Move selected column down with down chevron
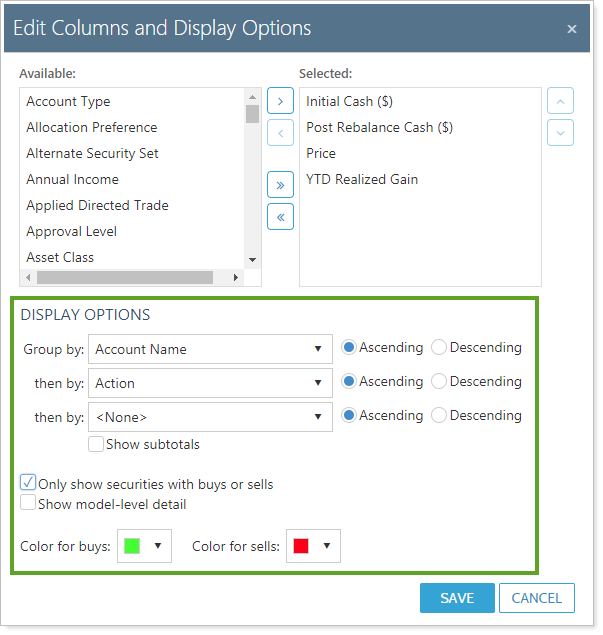The image size is (603, 635). [561, 133]
